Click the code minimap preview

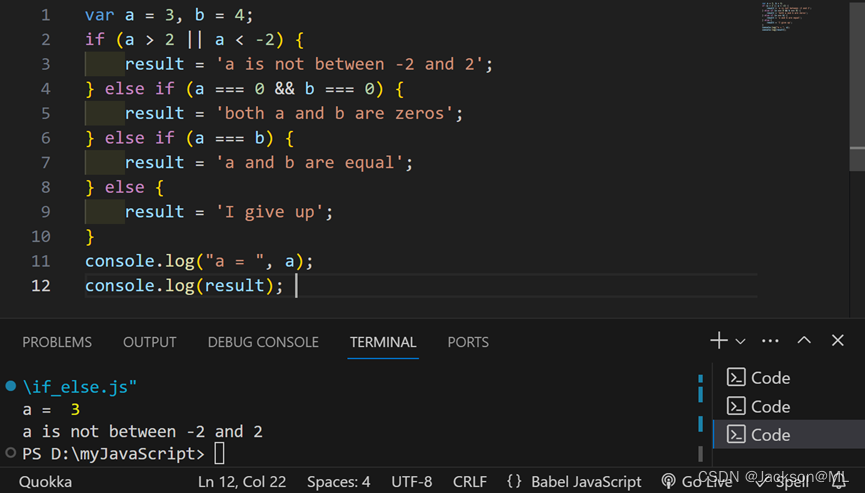(790, 18)
